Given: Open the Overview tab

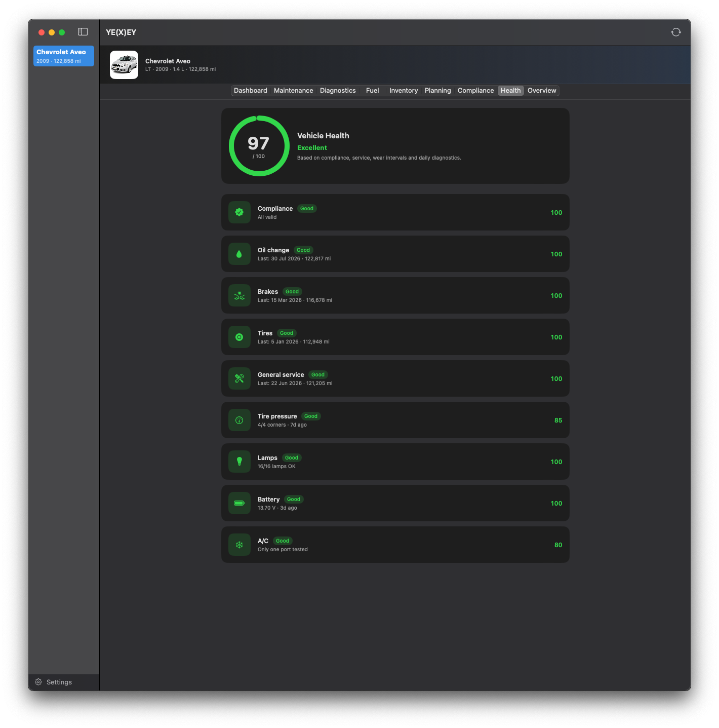Looking at the screenshot, I should (x=542, y=91).
